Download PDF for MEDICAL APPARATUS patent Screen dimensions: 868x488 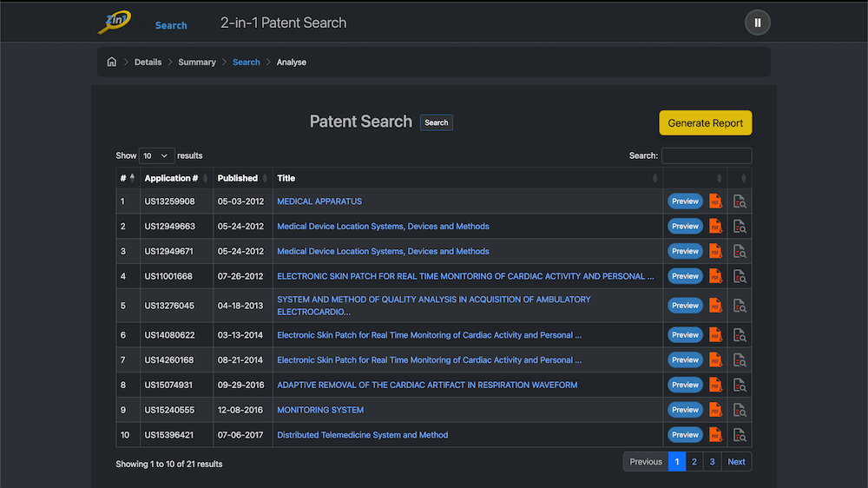pos(715,201)
